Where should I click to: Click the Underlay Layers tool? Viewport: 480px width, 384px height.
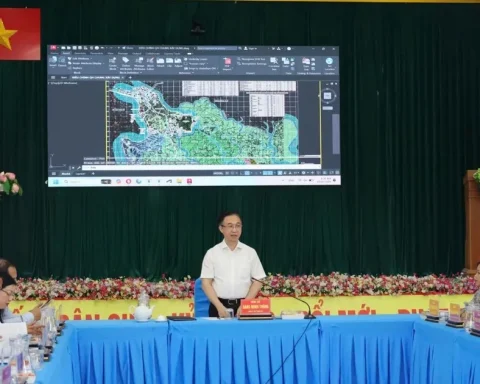(x=196, y=59)
